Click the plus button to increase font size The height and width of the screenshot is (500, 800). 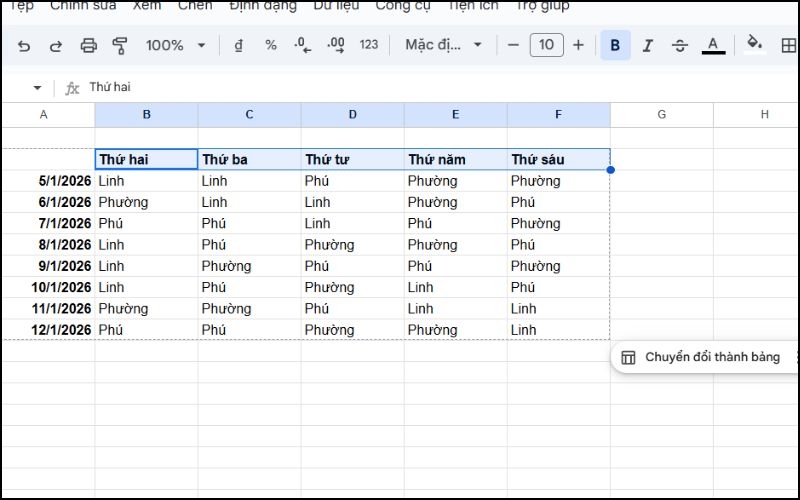578,45
